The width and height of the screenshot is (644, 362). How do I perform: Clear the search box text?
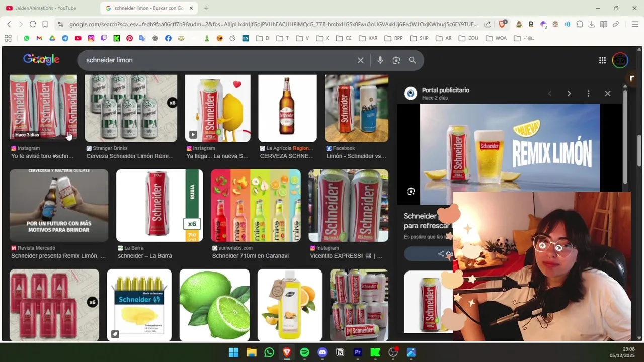click(x=361, y=60)
